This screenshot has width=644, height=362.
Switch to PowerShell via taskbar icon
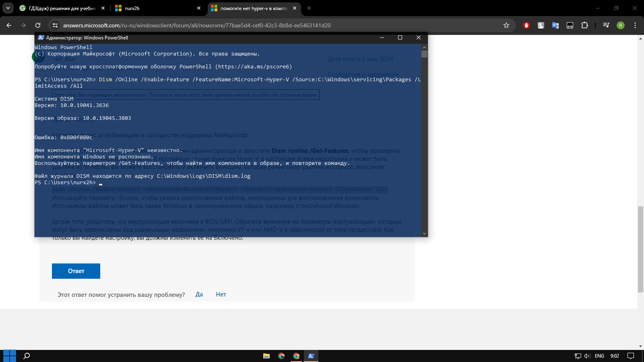point(311,356)
